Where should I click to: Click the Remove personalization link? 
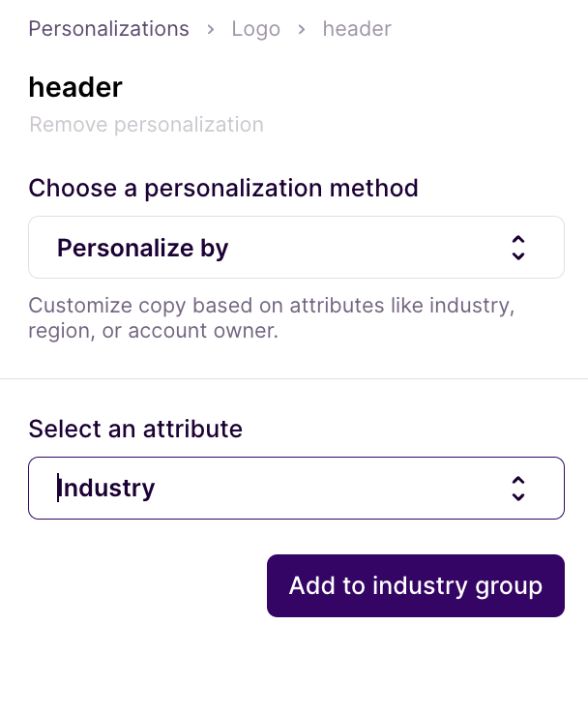click(146, 125)
